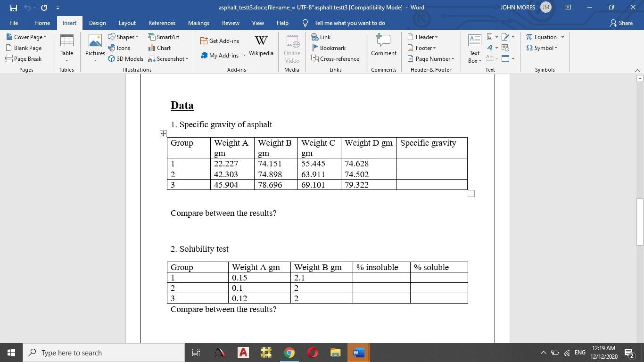Customize Quick Access Toolbar dropdown

point(58,8)
